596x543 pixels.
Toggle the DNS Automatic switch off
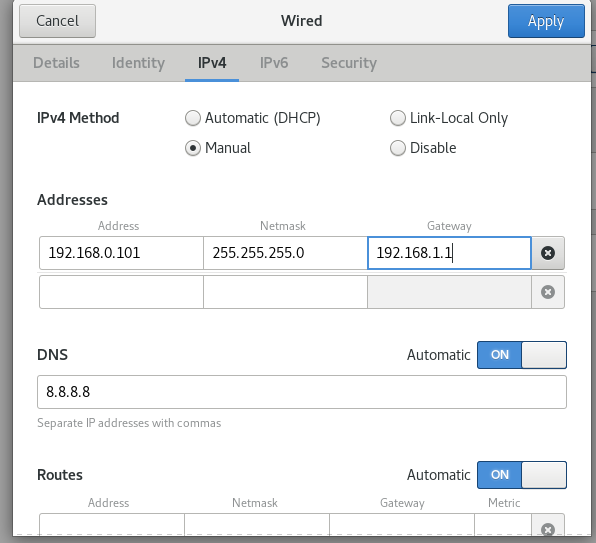(522, 355)
